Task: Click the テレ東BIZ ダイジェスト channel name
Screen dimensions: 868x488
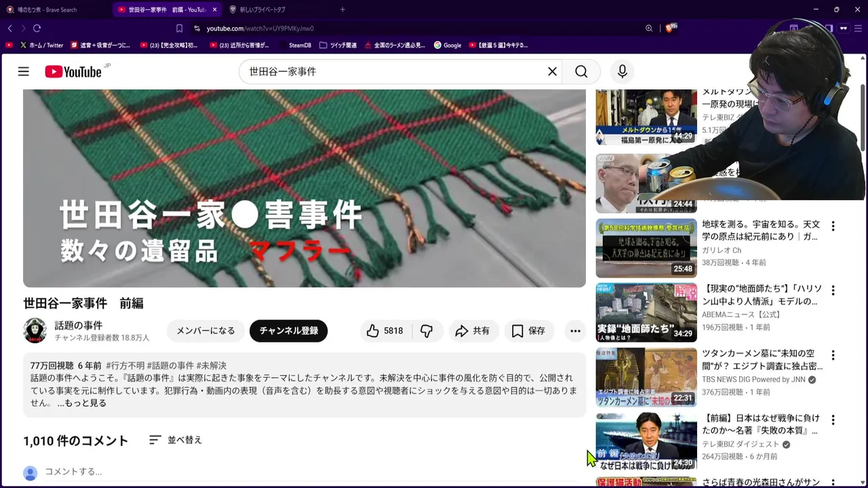Action: pos(741,444)
